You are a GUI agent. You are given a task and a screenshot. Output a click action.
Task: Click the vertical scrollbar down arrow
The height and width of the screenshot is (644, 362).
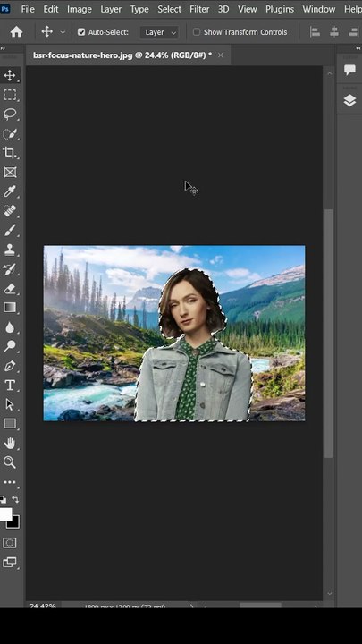click(x=329, y=594)
